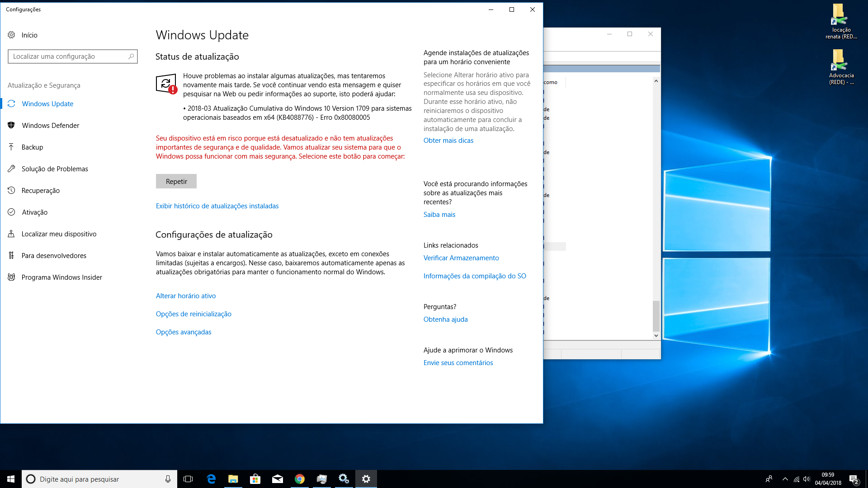Click the Cortana microphone icon

[168, 479]
